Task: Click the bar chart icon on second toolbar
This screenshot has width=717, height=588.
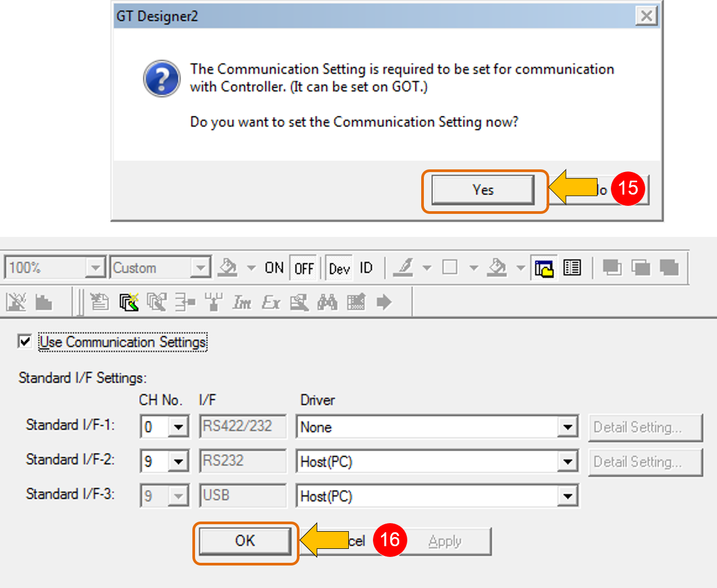Action: click(x=43, y=302)
